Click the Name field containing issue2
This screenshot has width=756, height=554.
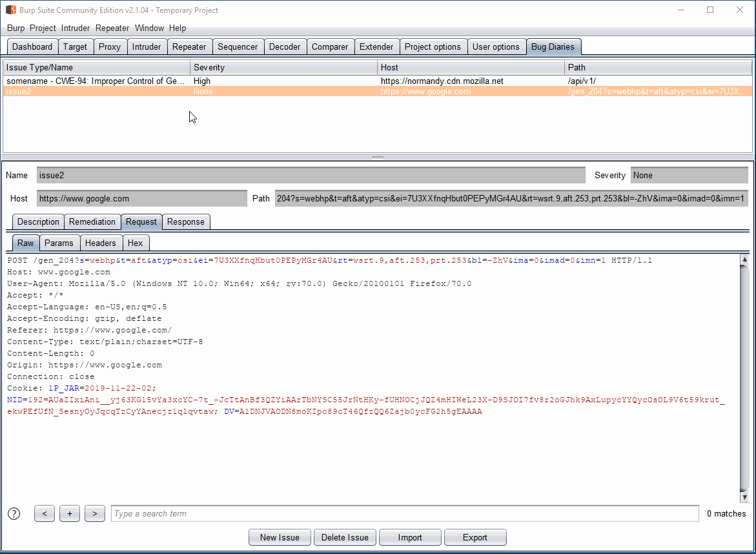click(311, 176)
